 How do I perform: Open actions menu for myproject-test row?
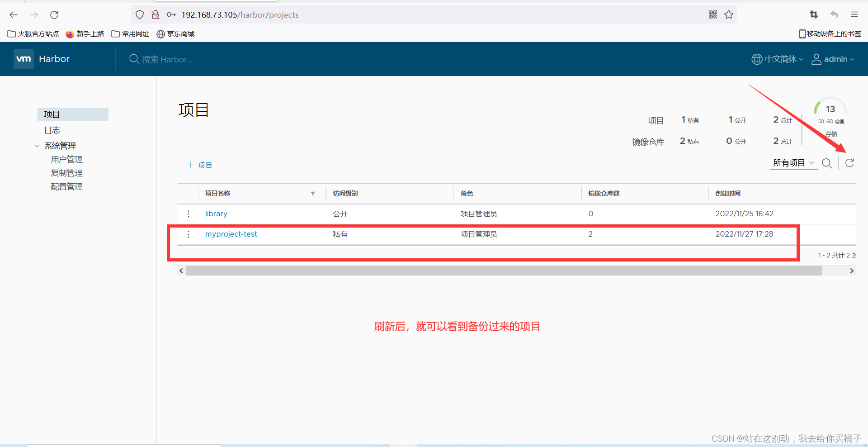[189, 234]
